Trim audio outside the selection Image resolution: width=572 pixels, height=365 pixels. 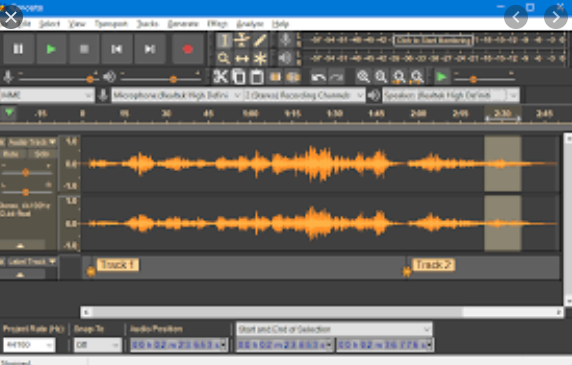tap(275, 77)
